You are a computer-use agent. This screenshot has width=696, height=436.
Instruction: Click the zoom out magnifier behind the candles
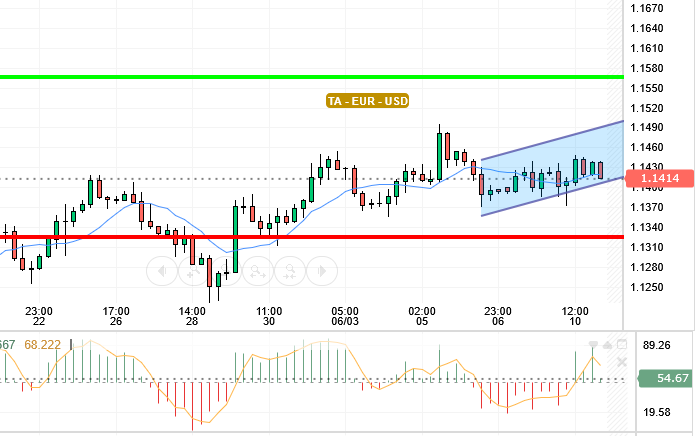[x=226, y=270]
